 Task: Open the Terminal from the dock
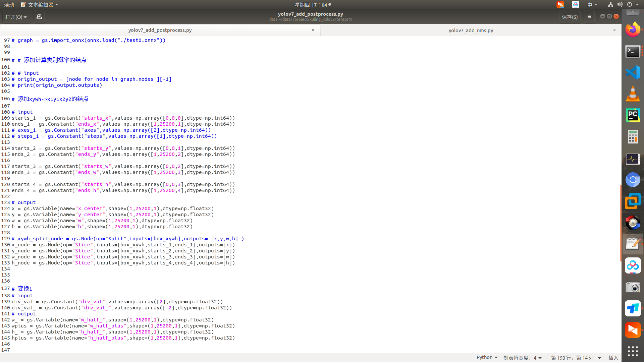pyautogui.click(x=633, y=51)
